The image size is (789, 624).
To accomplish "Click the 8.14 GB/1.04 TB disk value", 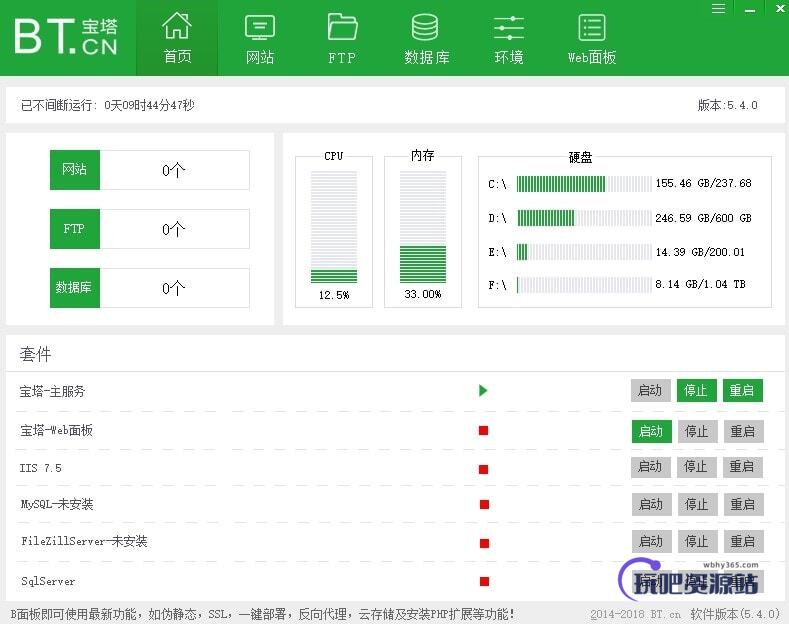I will 700,285.
